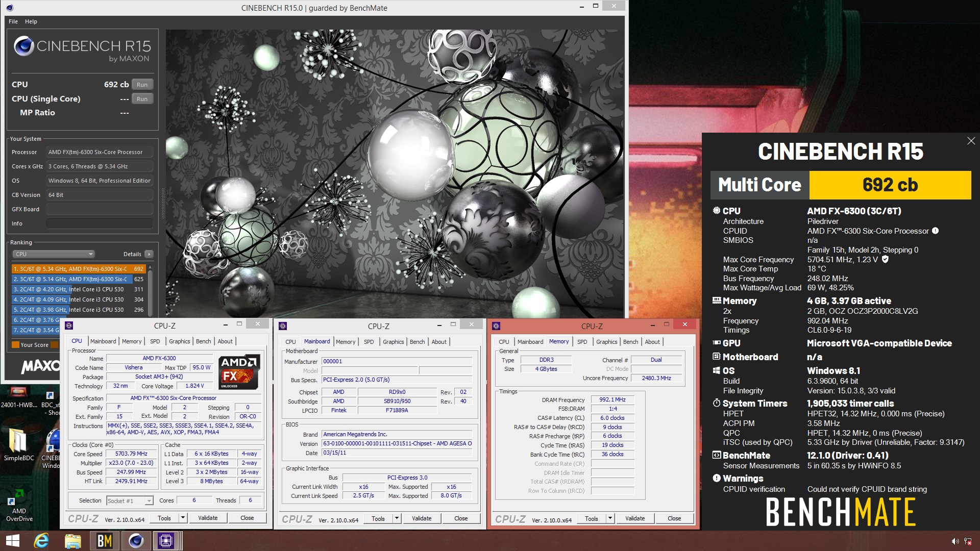Expand Ranking Details with the arrow button
980x551 pixels.
149,254
